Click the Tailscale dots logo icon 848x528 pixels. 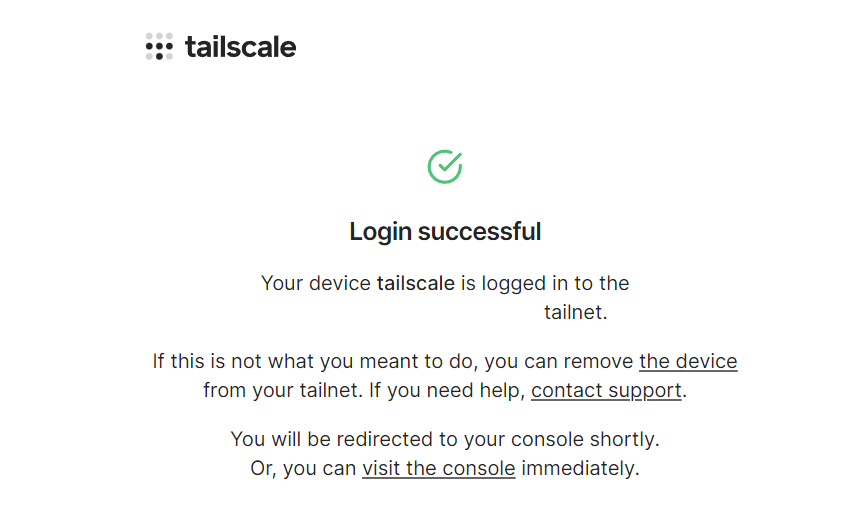[159, 47]
